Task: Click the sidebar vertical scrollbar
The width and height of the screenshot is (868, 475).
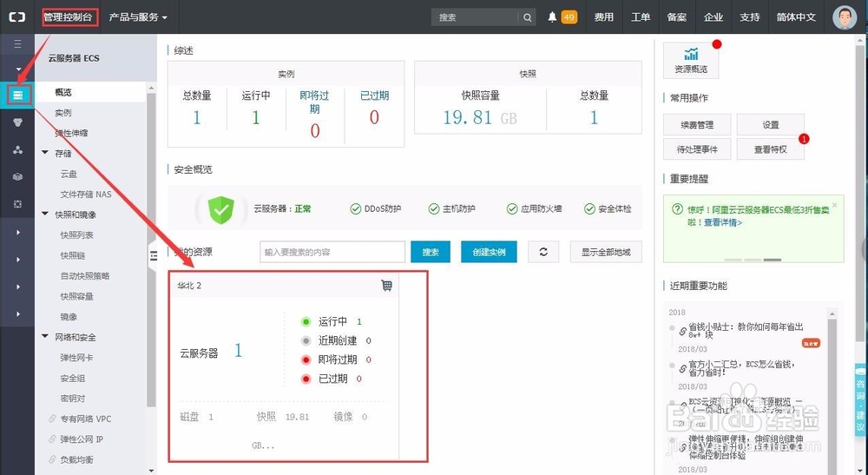Action: 151,249
